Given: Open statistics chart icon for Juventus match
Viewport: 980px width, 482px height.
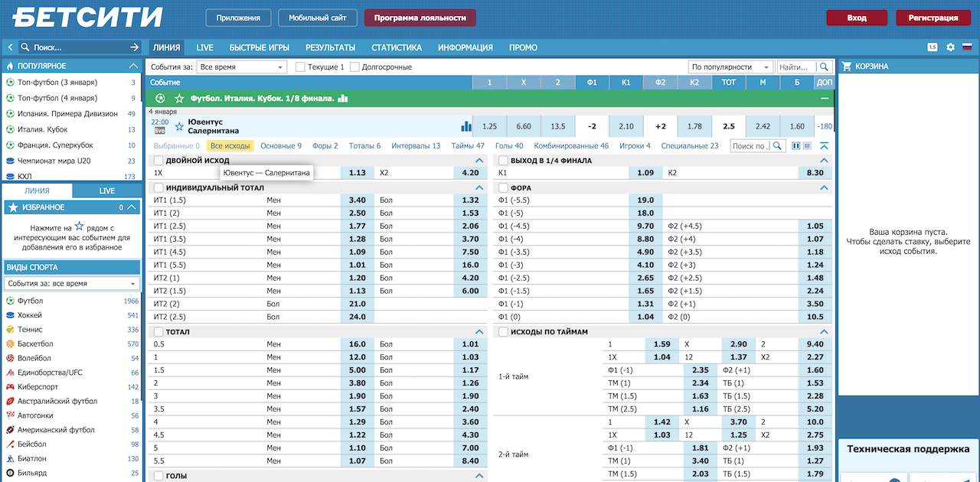Looking at the screenshot, I should [466, 126].
